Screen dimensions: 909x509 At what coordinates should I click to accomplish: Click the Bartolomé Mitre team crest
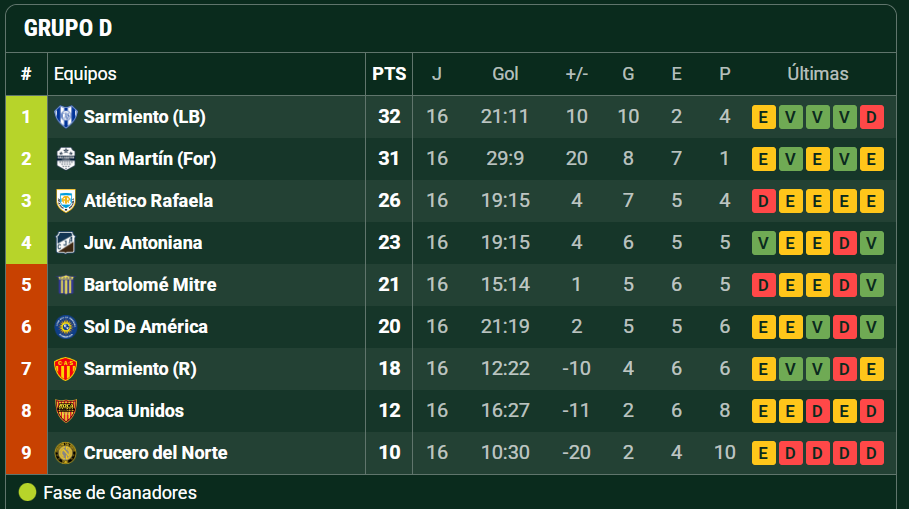65,285
